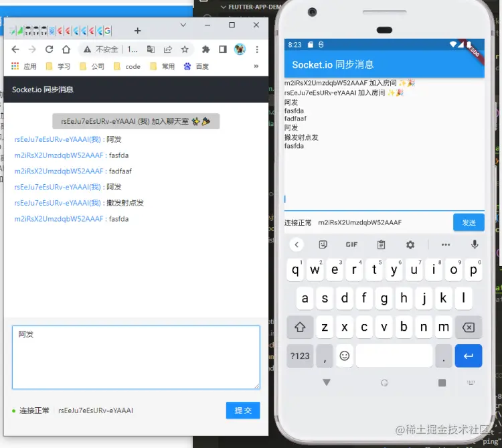Click the 发送 send button on phone
The height and width of the screenshot is (448, 502).
point(469,222)
